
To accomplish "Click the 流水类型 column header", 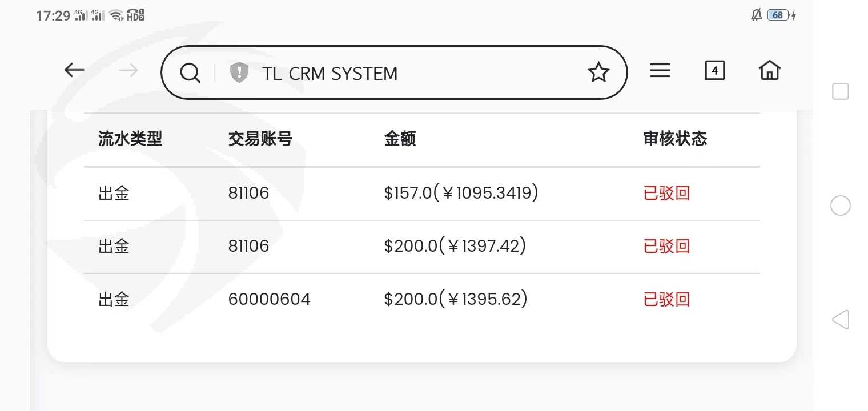I will click(x=130, y=139).
